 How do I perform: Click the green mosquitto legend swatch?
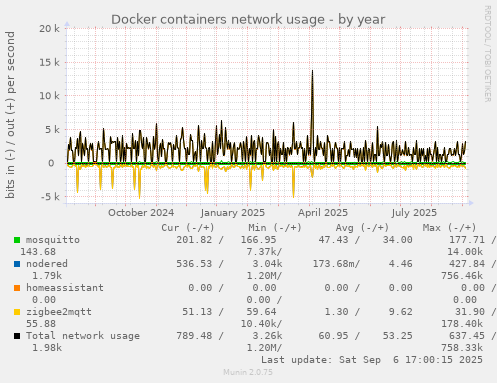(17, 240)
